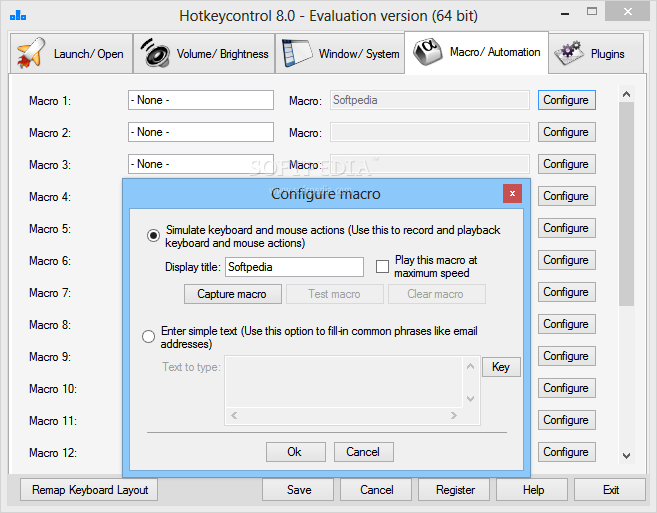The width and height of the screenshot is (657, 513).
Task: Go to the Window/ System tab
Action: click(340, 54)
